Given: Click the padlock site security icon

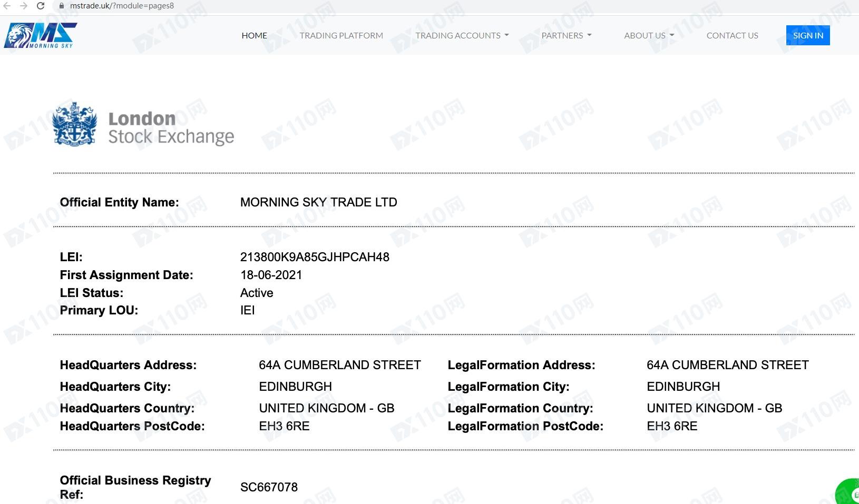Looking at the screenshot, I should [61, 6].
